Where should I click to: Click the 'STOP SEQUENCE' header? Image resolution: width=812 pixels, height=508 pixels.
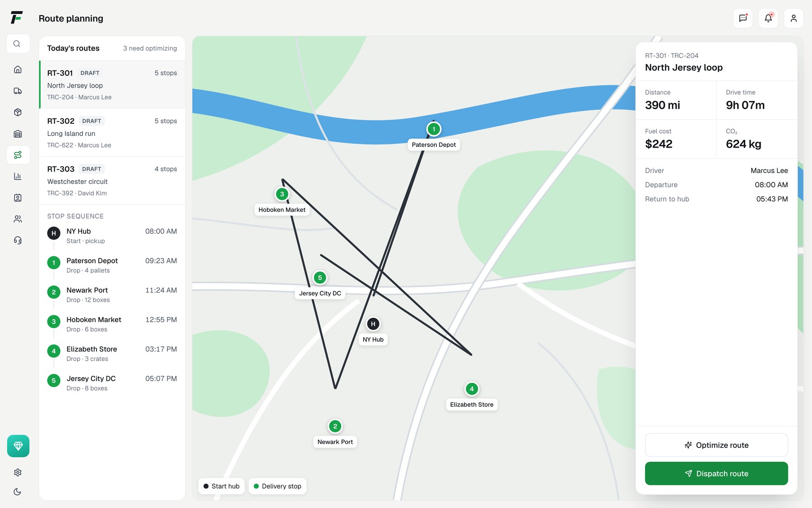tap(75, 216)
